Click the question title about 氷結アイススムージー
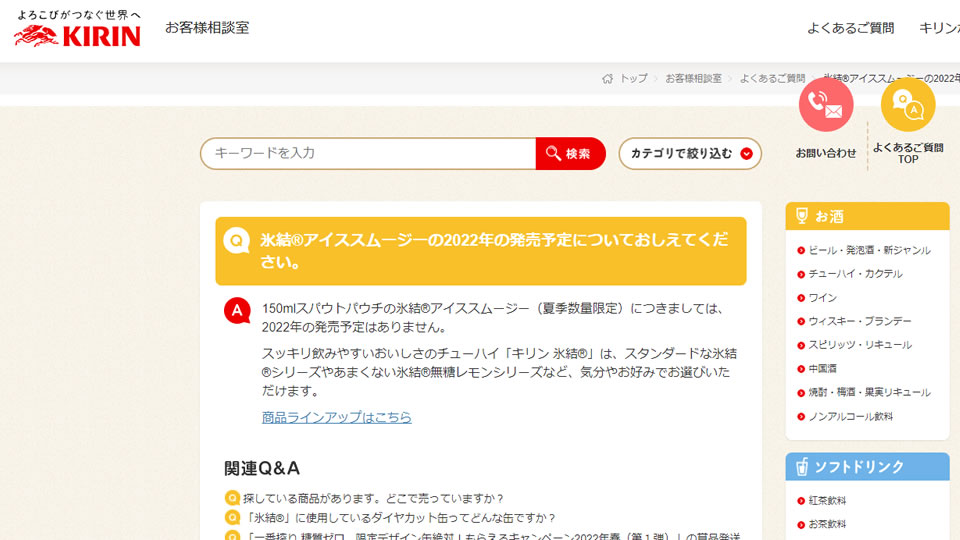 coord(494,251)
